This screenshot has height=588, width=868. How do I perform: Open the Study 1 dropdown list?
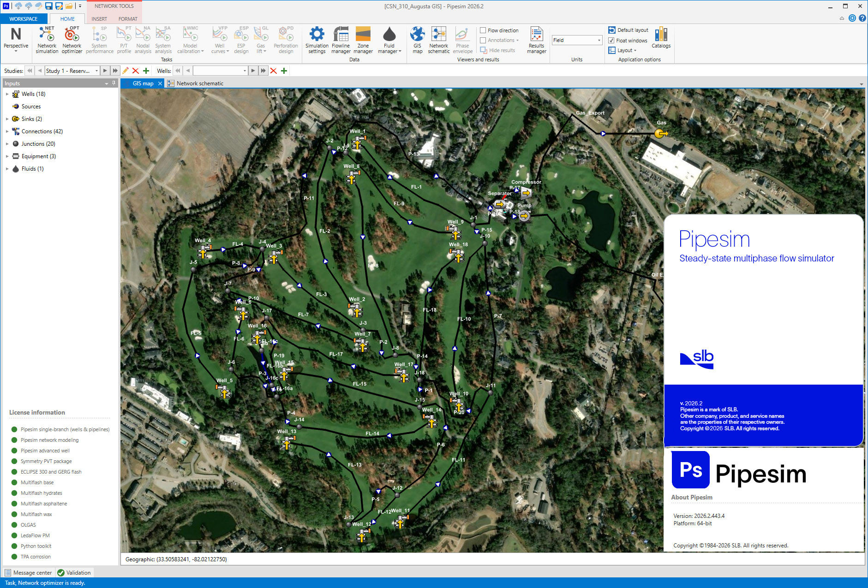point(96,71)
